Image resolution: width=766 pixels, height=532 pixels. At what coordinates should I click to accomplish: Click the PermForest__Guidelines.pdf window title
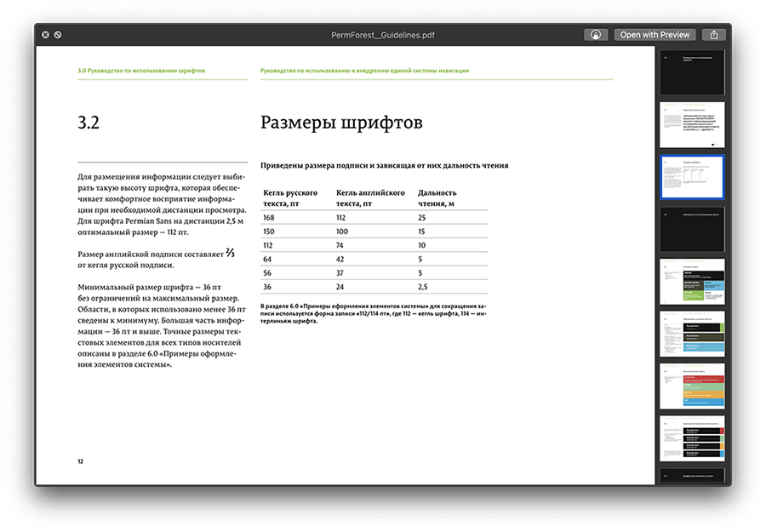coord(382,35)
